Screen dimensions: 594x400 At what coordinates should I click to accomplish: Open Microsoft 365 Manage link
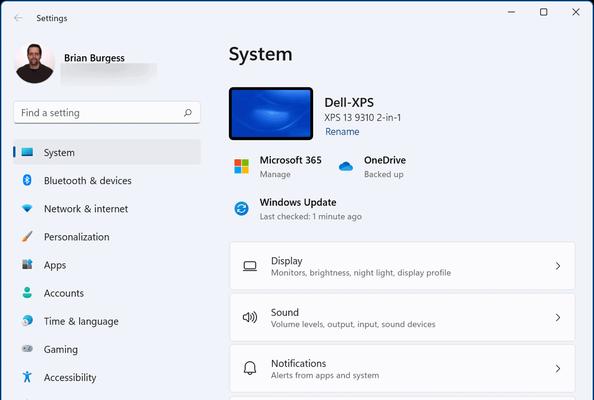(x=275, y=174)
